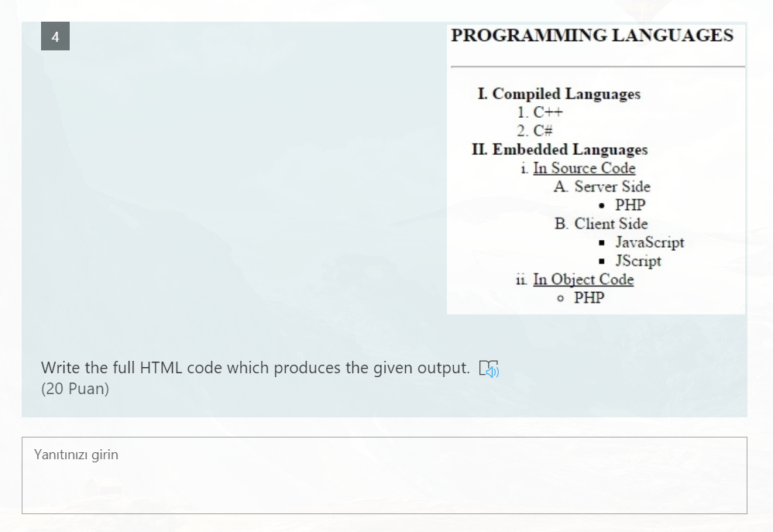Select the C++ list item
This screenshot has width=773, height=532.
[x=541, y=112]
